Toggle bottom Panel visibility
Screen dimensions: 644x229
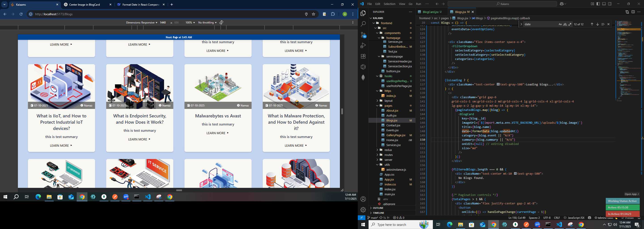(604, 4)
